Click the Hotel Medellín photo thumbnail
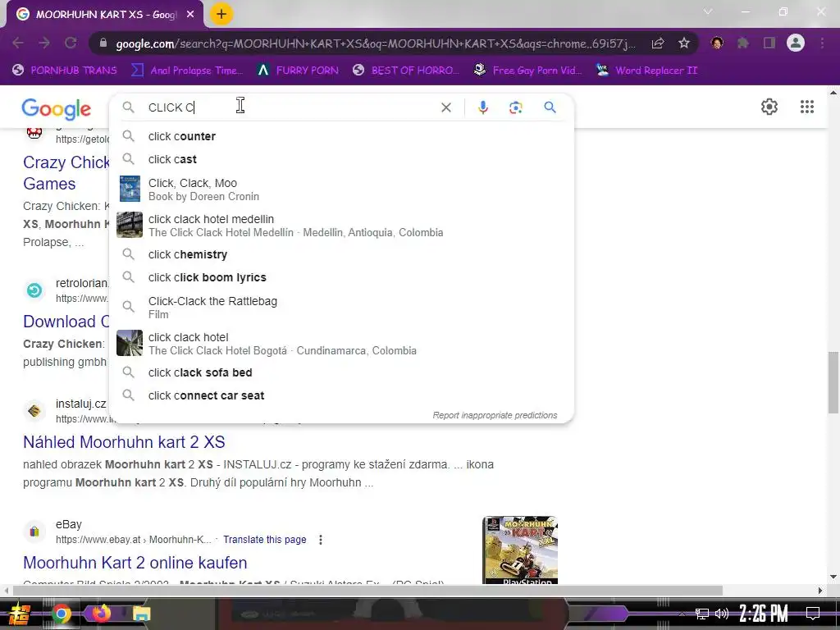Viewport: 840px width, 630px height. [130, 225]
